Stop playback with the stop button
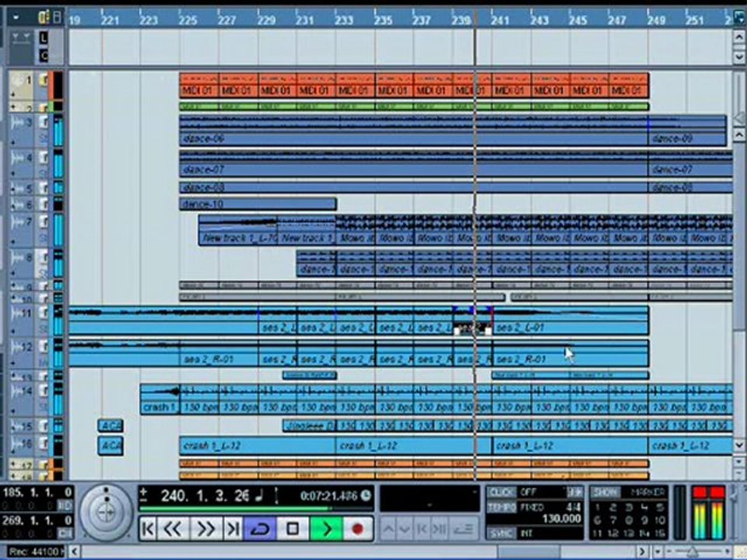The image size is (747, 560). point(293,529)
